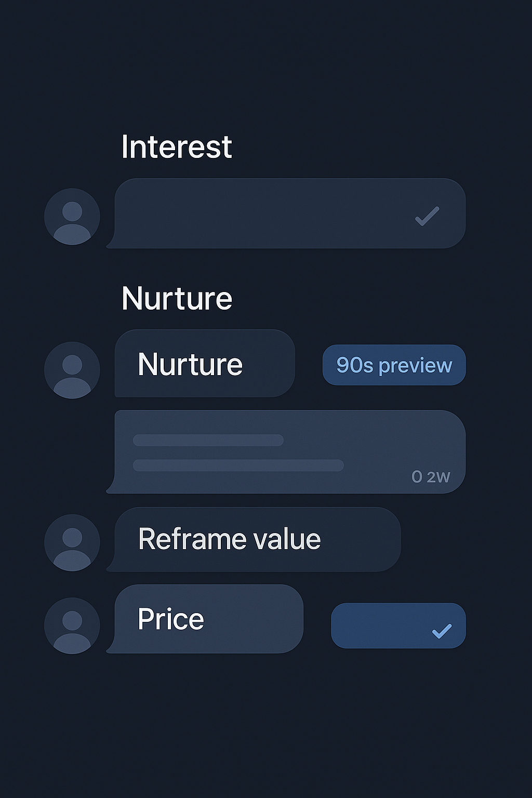Click the Nurture section heading above the bubbles
532x798 pixels.
point(176,299)
